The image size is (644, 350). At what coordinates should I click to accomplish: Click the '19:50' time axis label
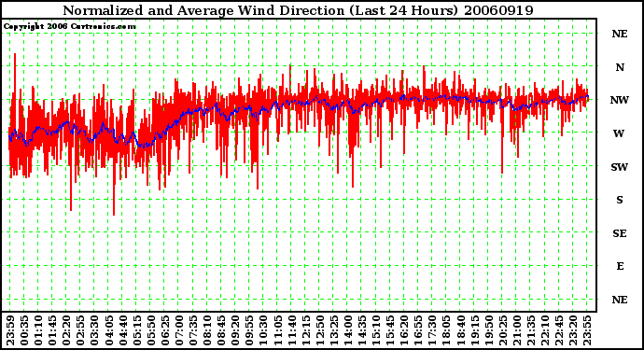coord(488,330)
